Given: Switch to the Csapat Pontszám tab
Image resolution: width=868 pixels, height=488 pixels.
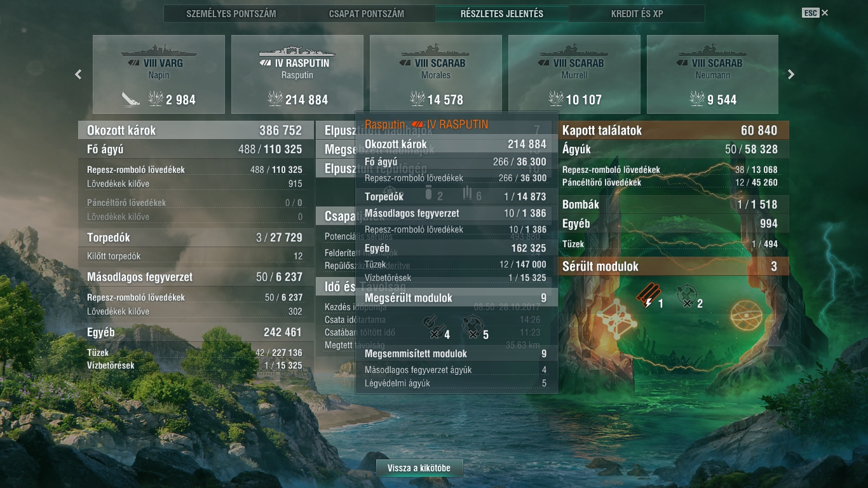Looking at the screenshot, I should pyautogui.click(x=367, y=13).
